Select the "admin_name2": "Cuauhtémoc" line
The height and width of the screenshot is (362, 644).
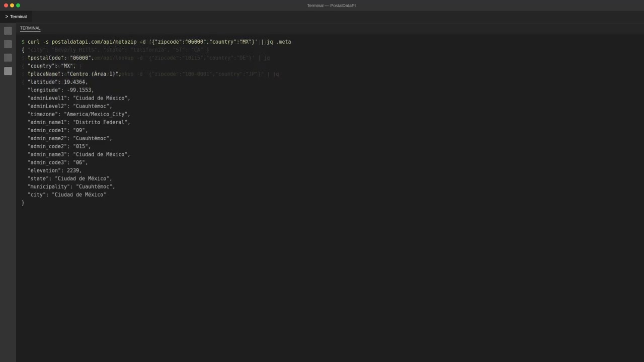[x=70, y=138]
